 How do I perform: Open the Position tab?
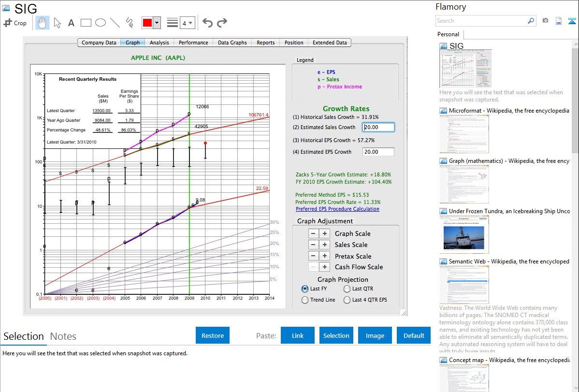[x=294, y=43]
